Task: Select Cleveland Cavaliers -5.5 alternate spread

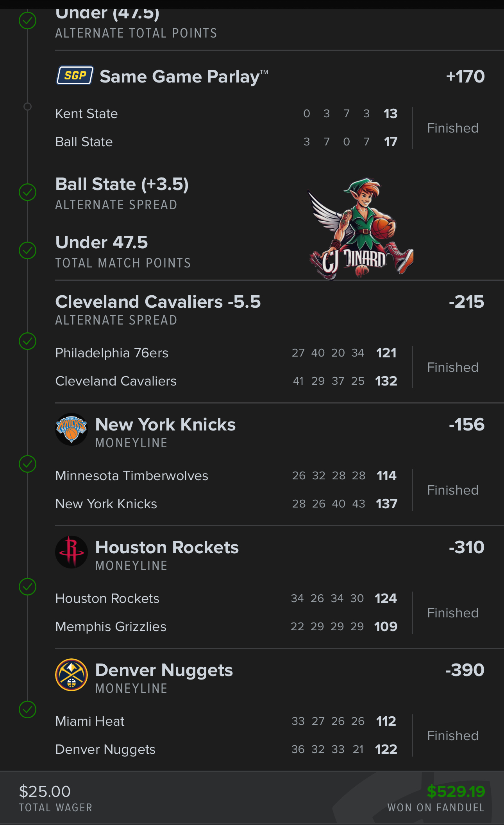Action: click(x=158, y=302)
